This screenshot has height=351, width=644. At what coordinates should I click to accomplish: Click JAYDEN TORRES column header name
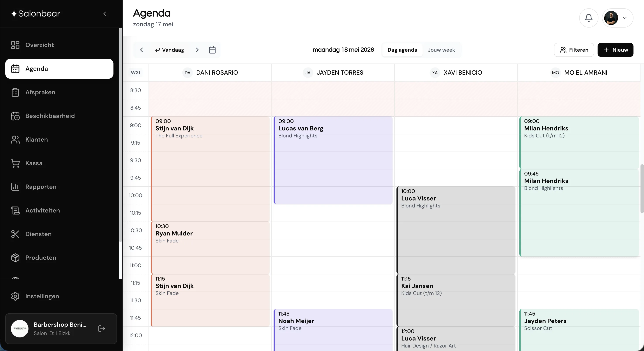(x=340, y=73)
